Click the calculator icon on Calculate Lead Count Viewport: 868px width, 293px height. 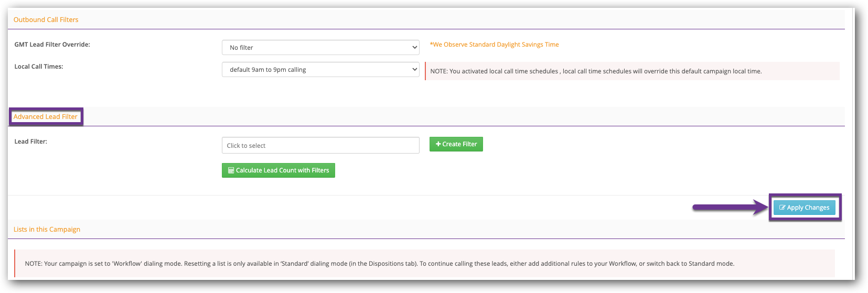[231, 170]
